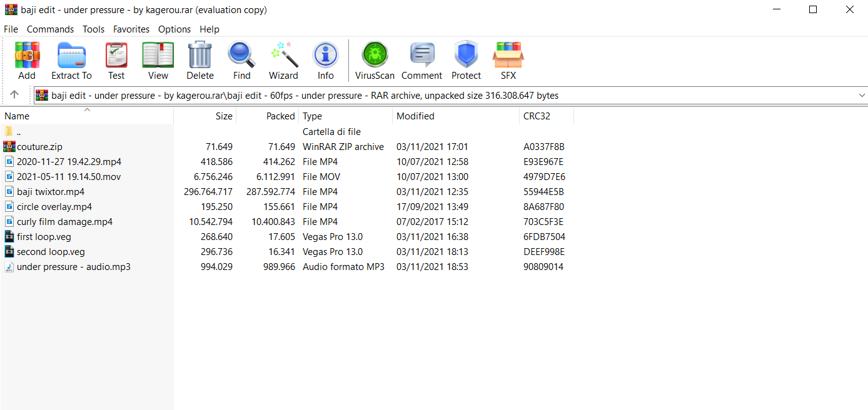Select file 2021-05-11 19.14.50.mov

pyautogui.click(x=69, y=177)
